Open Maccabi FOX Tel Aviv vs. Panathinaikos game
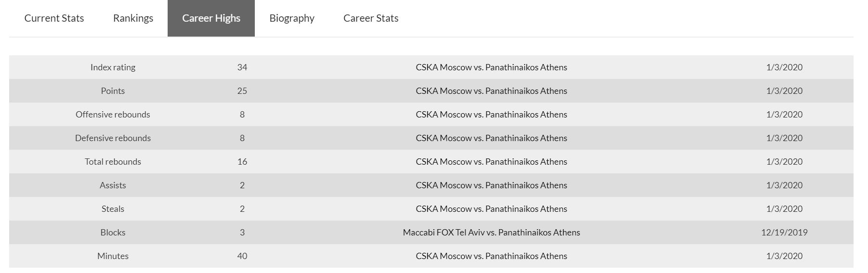This screenshot has height=273, width=868. (x=491, y=233)
